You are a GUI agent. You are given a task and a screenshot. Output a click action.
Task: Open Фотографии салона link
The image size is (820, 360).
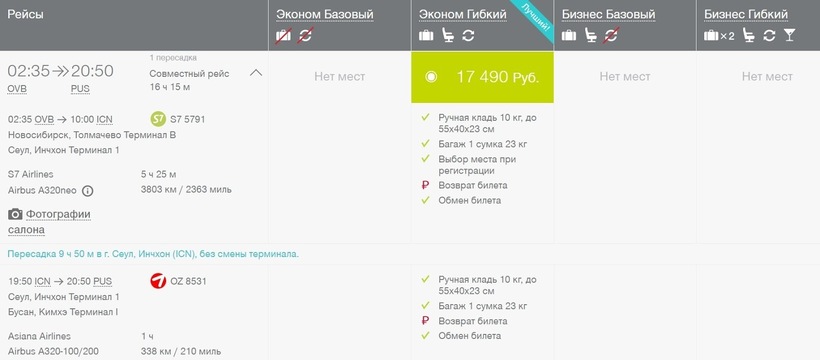(x=50, y=222)
